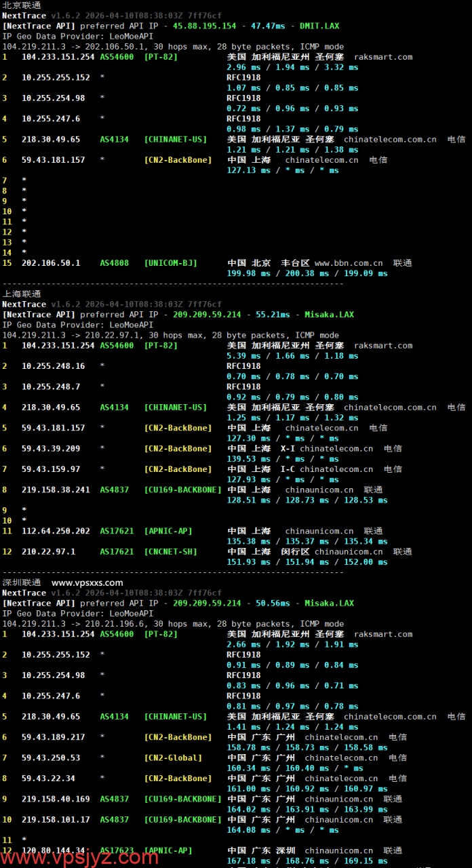Click hop IP 219.158.40.169
Screen dimensions: 472x868
[x=56, y=800]
